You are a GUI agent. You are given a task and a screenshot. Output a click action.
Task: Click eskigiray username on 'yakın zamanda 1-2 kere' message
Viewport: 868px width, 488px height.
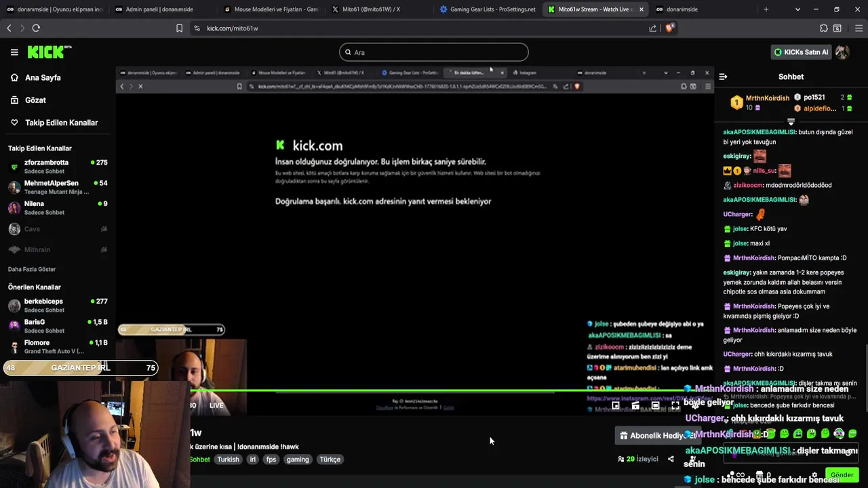[x=736, y=272]
